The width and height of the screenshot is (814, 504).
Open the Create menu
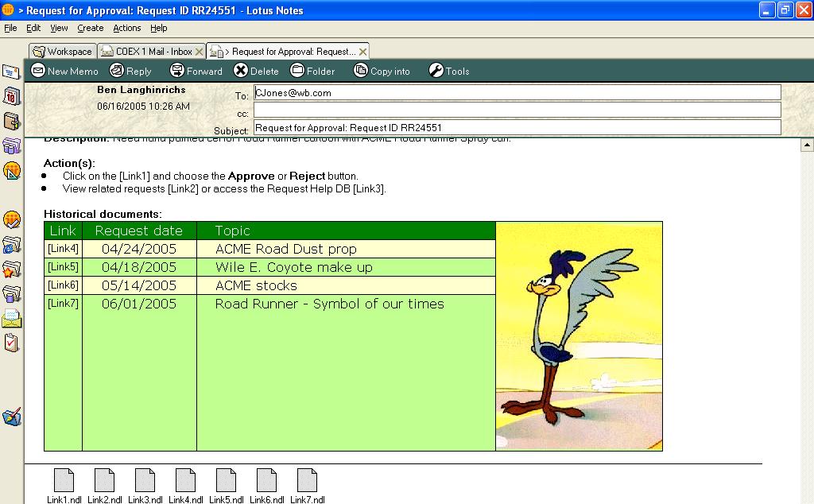pyautogui.click(x=91, y=28)
